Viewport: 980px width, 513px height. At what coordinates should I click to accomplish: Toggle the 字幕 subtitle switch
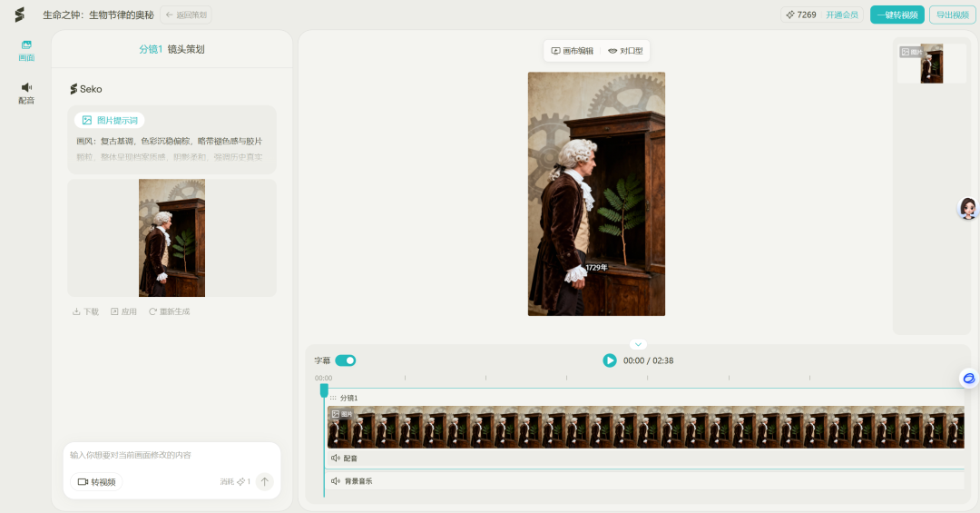[346, 360]
